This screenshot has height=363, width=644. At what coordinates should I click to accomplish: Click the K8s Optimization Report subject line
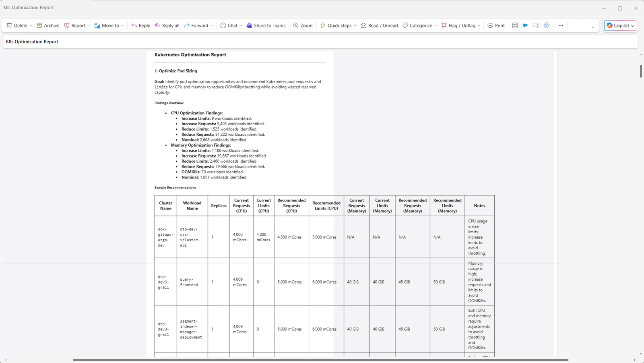click(x=32, y=41)
